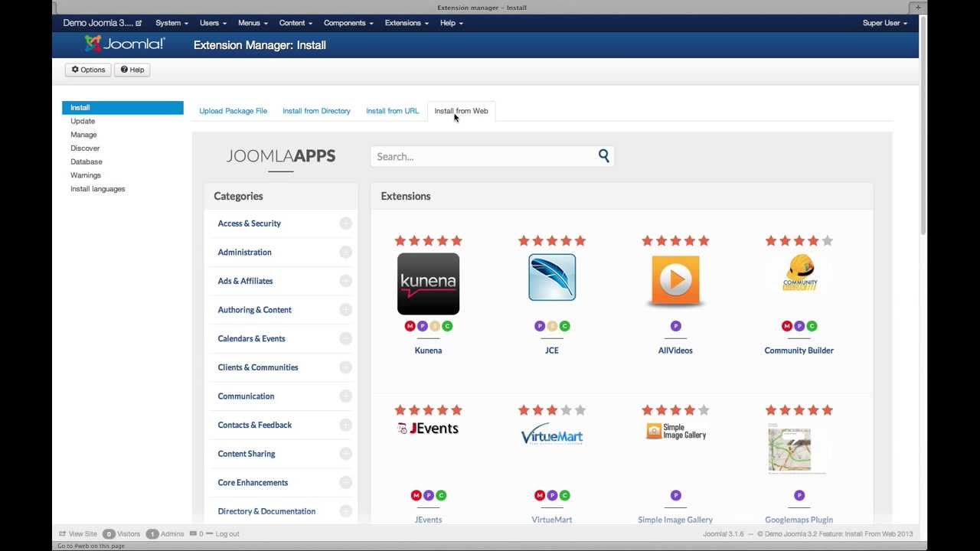
Task: Open Discover in the sidebar
Action: (x=85, y=148)
